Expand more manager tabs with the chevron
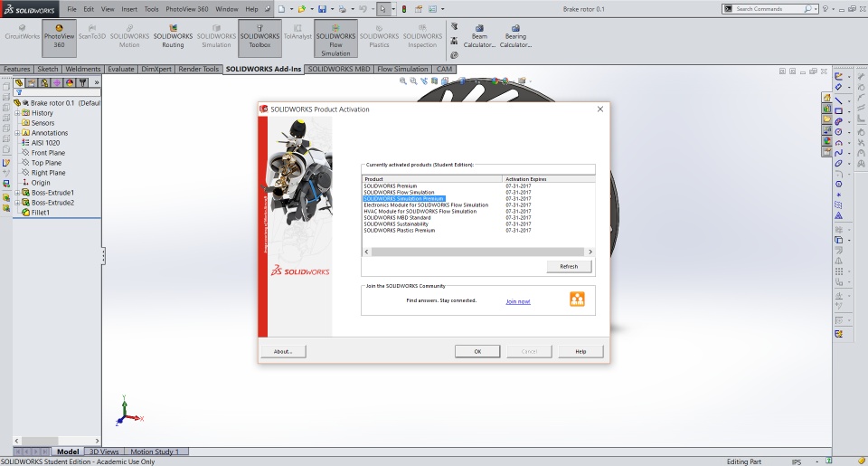This screenshot has width=868, height=466. tap(97, 82)
